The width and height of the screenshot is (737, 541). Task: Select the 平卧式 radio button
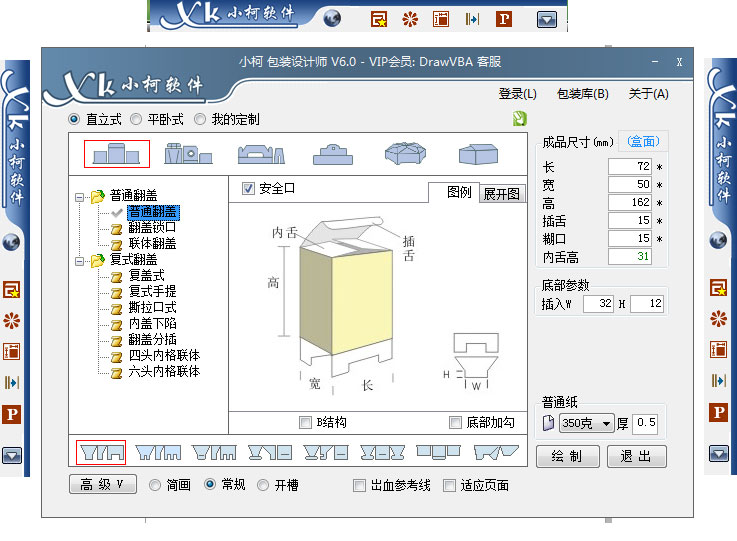(136, 119)
